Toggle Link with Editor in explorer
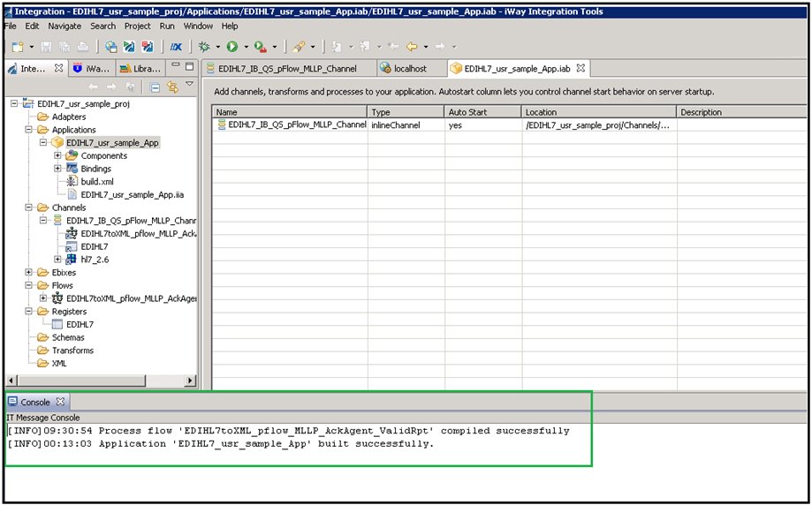This screenshot has height=505, width=812. 172,87
